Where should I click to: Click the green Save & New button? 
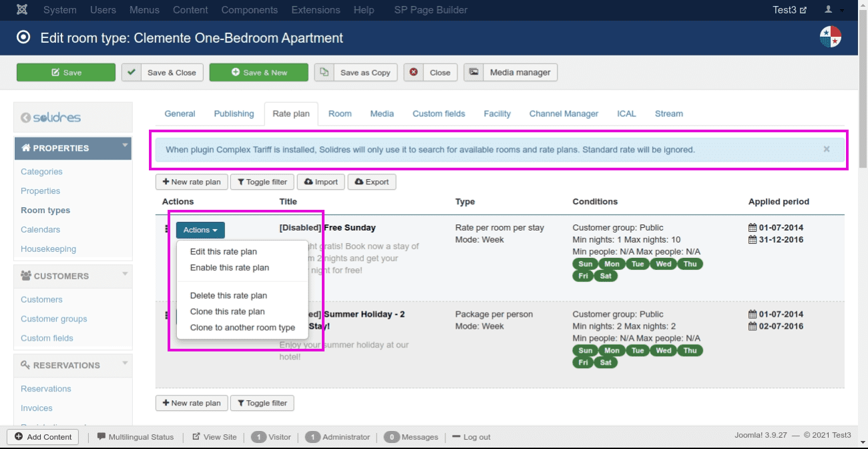(x=258, y=72)
